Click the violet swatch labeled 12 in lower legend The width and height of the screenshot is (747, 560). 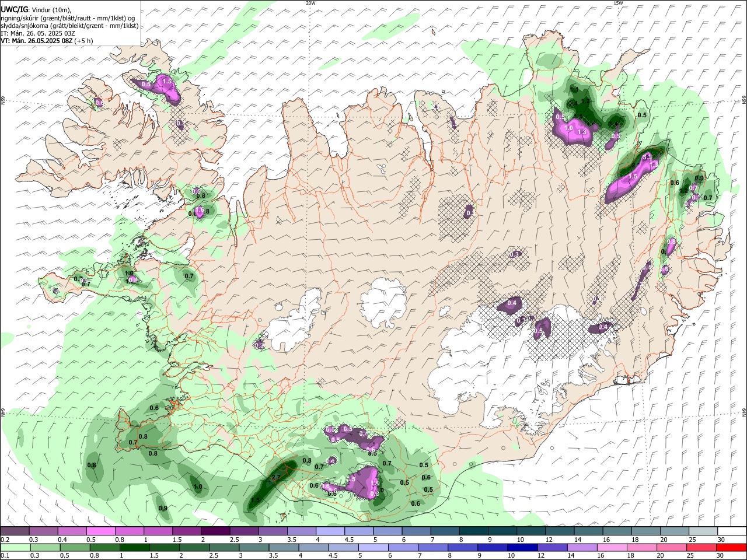coord(551,548)
